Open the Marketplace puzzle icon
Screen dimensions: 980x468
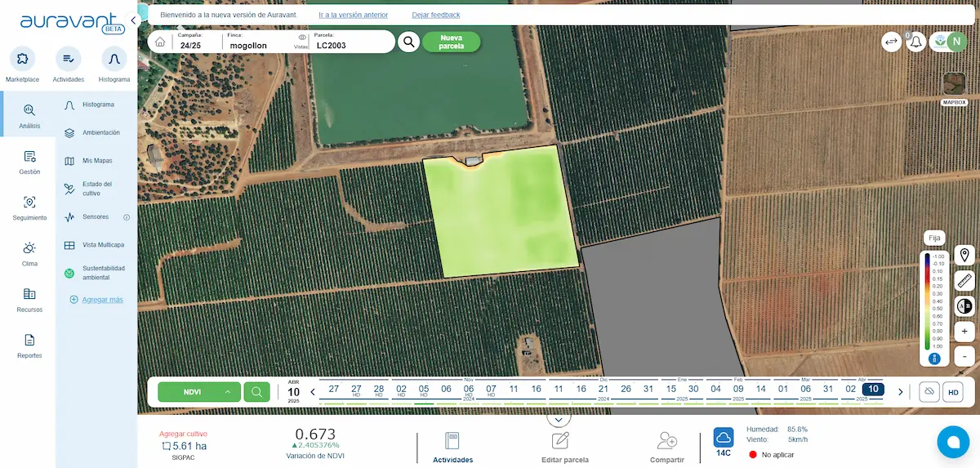22,59
